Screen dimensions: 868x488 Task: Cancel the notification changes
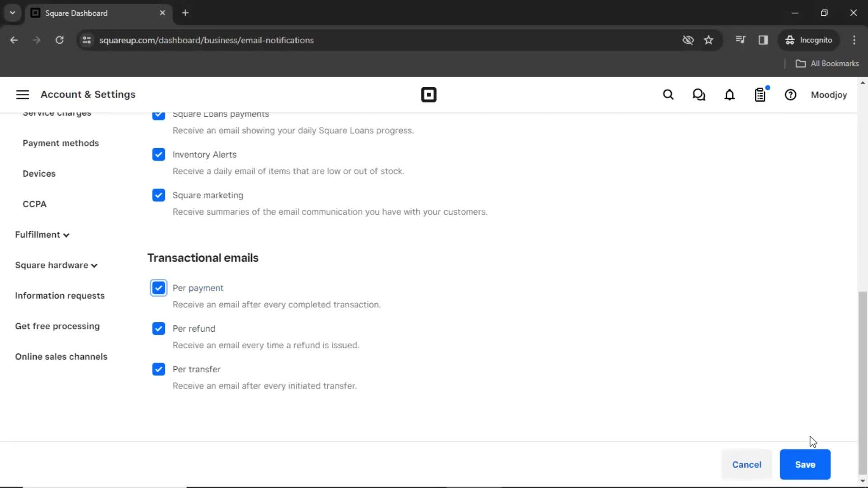point(747,465)
